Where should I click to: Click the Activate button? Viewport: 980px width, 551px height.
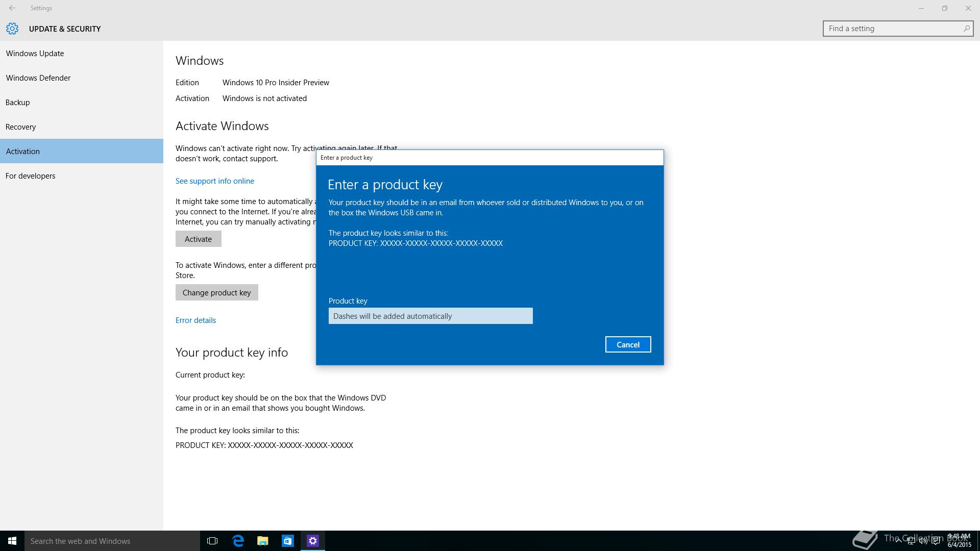pyautogui.click(x=198, y=239)
